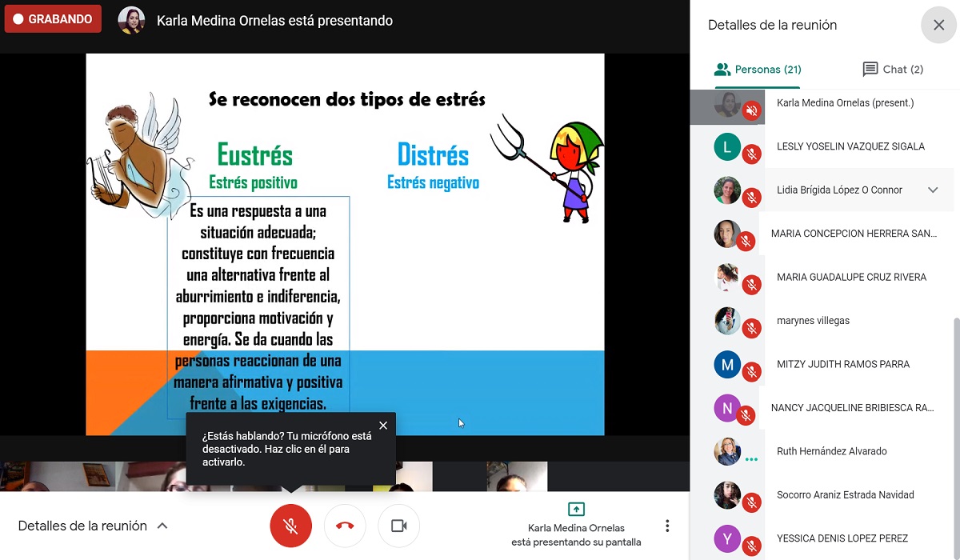Click Ruth Hernández Alvarado's profile photo
The image size is (960, 560).
coord(727,451)
